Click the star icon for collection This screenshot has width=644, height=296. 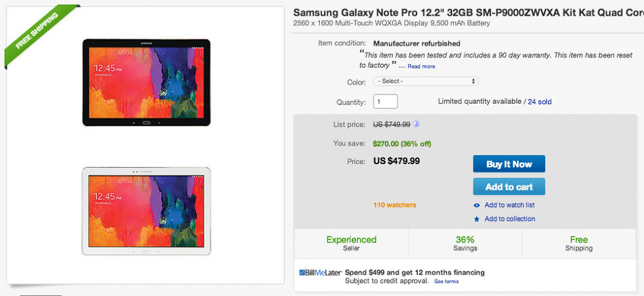coord(476,219)
